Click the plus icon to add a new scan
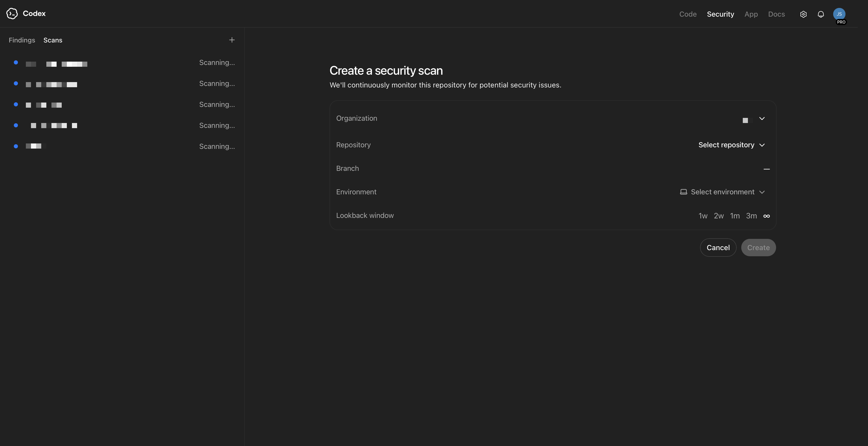The height and width of the screenshot is (446, 868). [232, 40]
